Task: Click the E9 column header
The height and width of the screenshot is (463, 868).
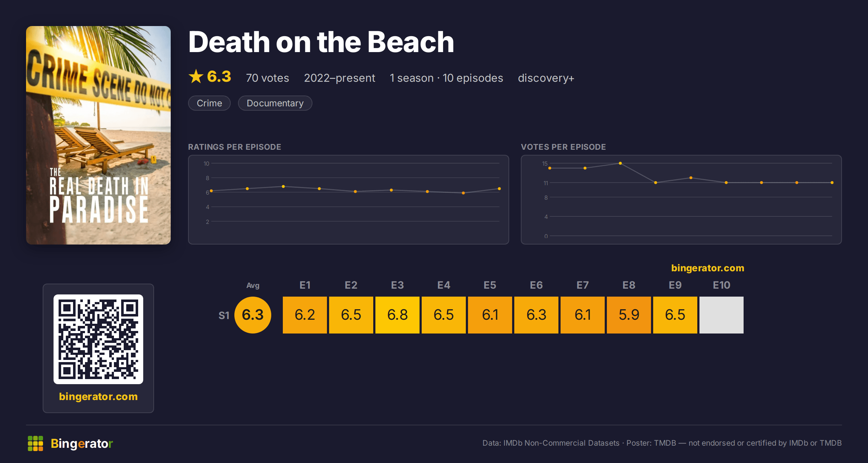Action: click(x=675, y=285)
